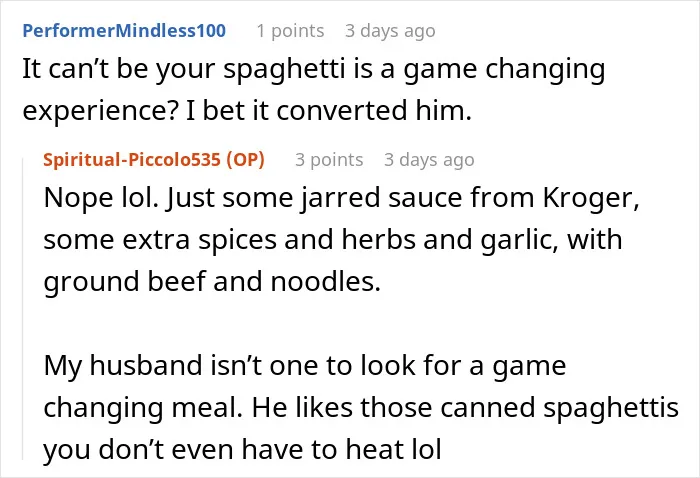Click the '3 days ago' timestamp on OP's reply

[x=429, y=160]
